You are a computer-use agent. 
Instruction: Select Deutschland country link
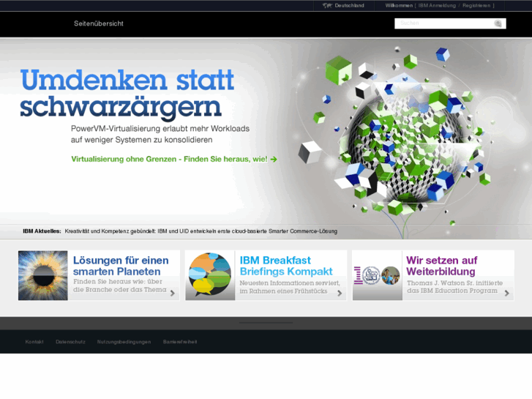coord(349,5)
